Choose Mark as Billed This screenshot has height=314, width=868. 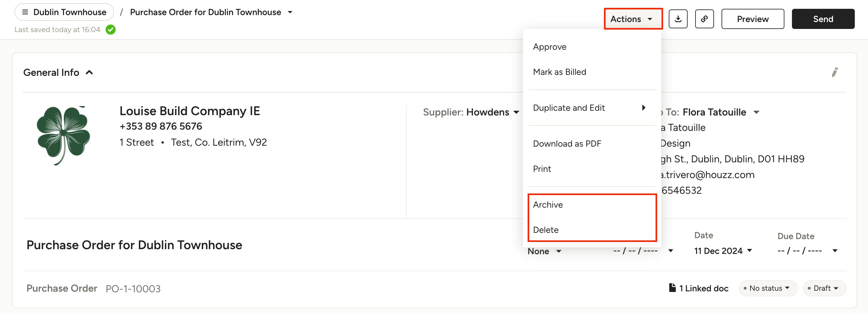(592, 72)
